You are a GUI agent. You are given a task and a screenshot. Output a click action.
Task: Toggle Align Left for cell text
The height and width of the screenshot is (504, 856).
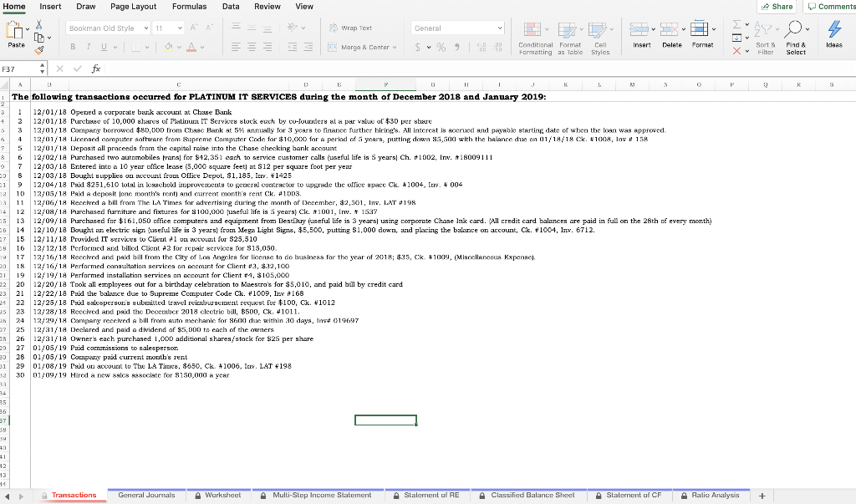(x=236, y=48)
